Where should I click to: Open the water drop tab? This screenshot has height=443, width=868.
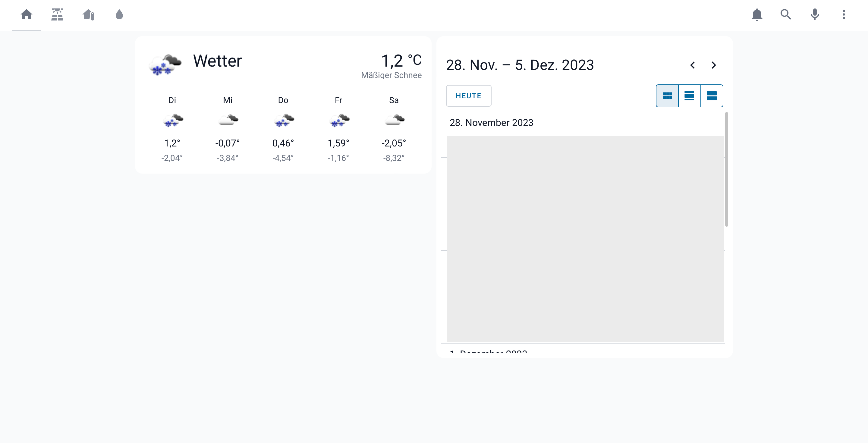click(x=119, y=15)
